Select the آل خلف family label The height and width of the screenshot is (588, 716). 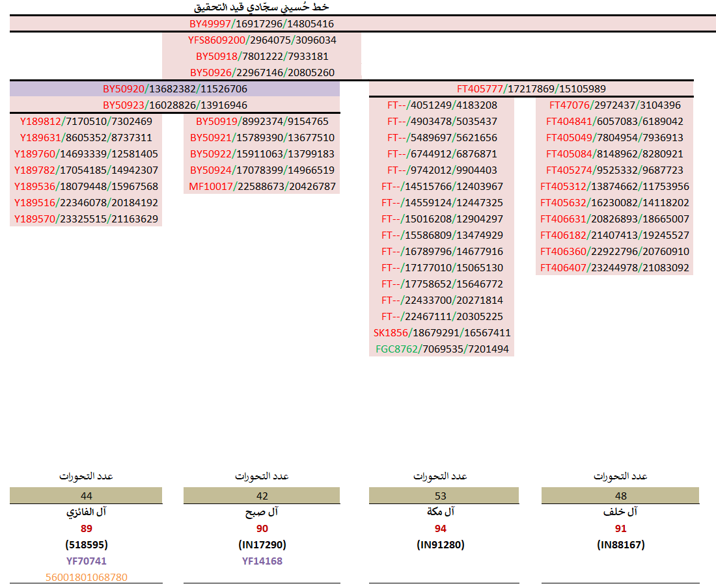[x=620, y=513]
